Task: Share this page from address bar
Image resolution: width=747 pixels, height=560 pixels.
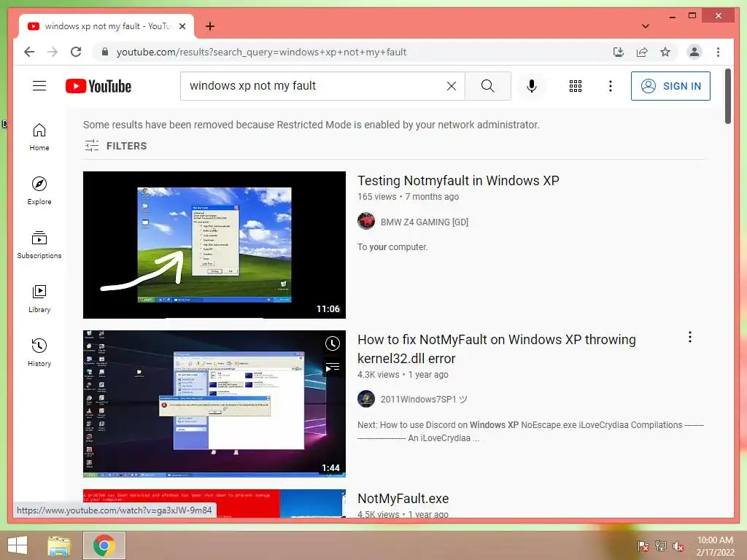Action: click(x=642, y=52)
